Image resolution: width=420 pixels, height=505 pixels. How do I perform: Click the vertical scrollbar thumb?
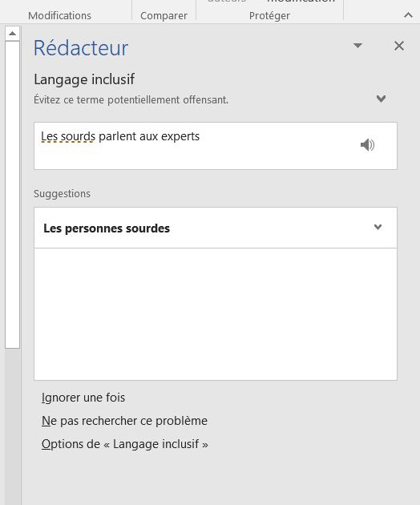click(12, 195)
